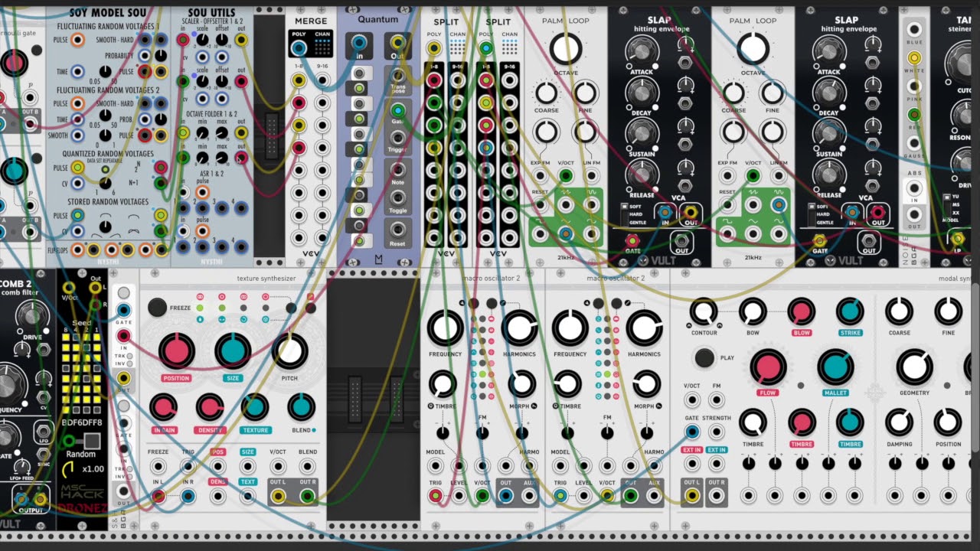Viewport: 980px width, 551px height.
Task: Click the left PALM LOOP V/OCT jack
Action: [566, 177]
